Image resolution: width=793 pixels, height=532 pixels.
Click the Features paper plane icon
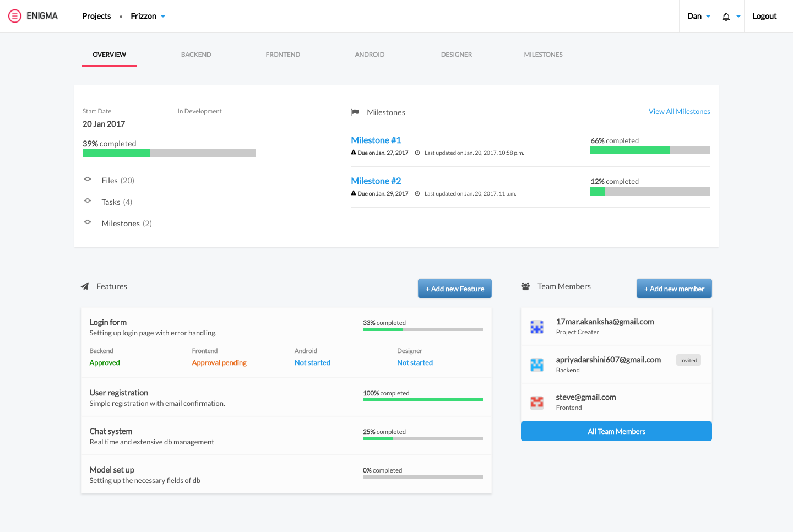(85, 286)
